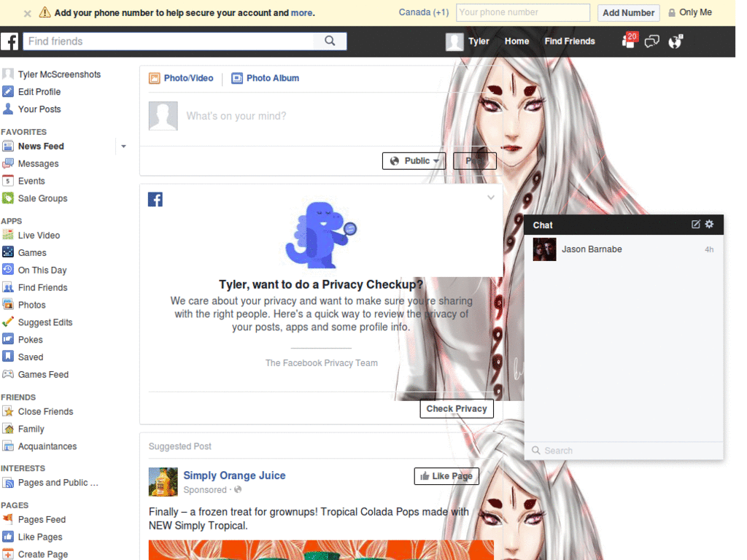Click the new message compose icon in Chat
This screenshot has width=747, height=560.
(x=695, y=225)
